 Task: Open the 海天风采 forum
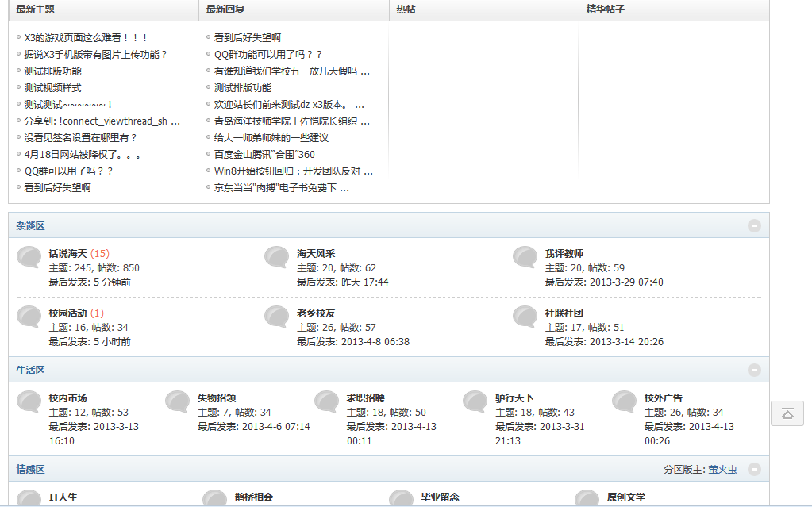click(x=316, y=254)
